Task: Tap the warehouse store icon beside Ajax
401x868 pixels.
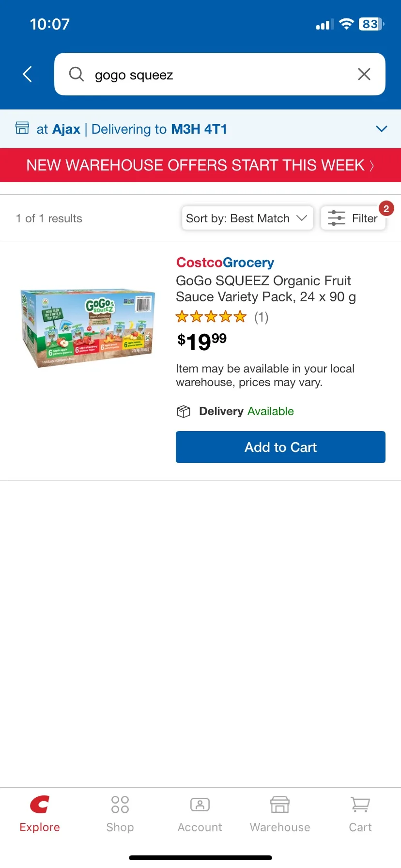Action: (22, 128)
